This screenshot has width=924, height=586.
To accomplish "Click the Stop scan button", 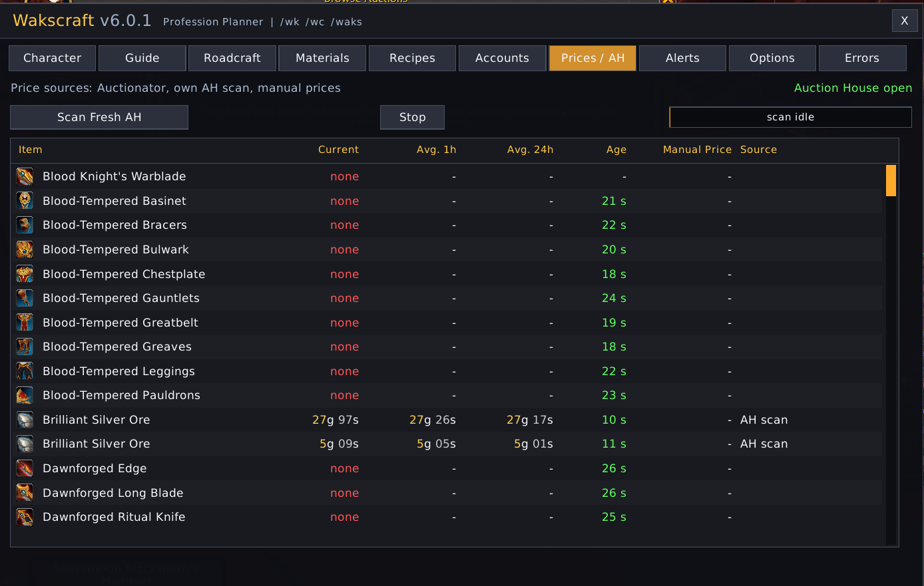I will (412, 117).
